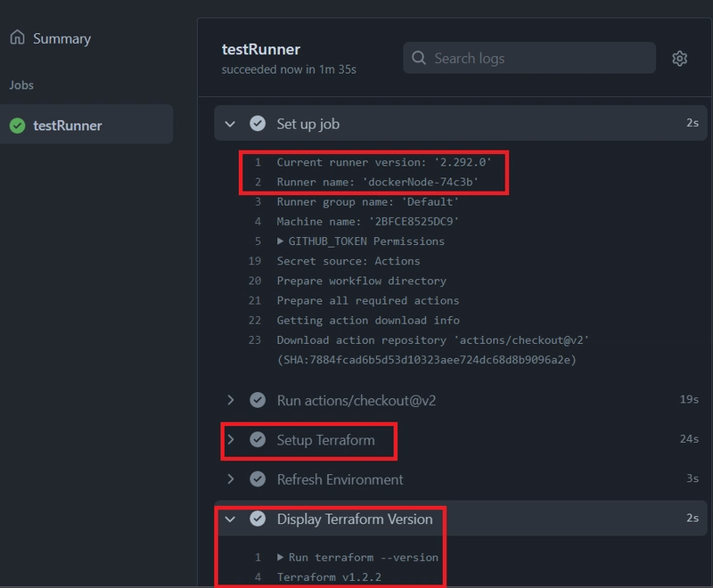Viewport: 713px width, 588px height.
Task: Click the Refresh Environment checkmark icon
Action: click(x=258, y=479)
